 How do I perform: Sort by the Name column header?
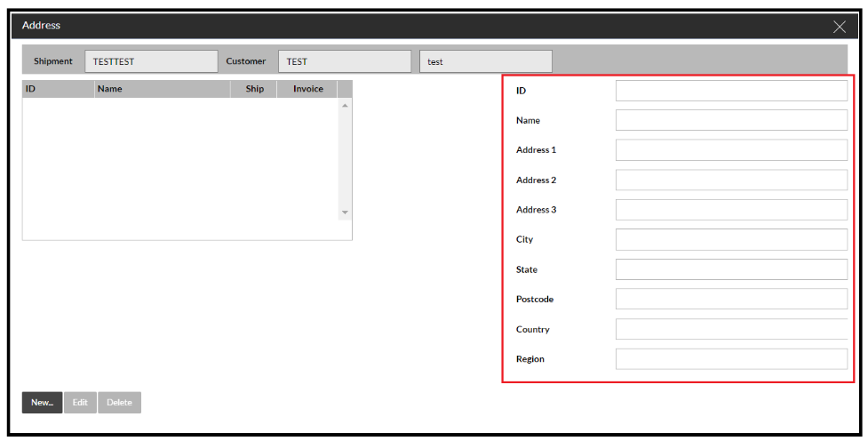(x=162, y=89)
